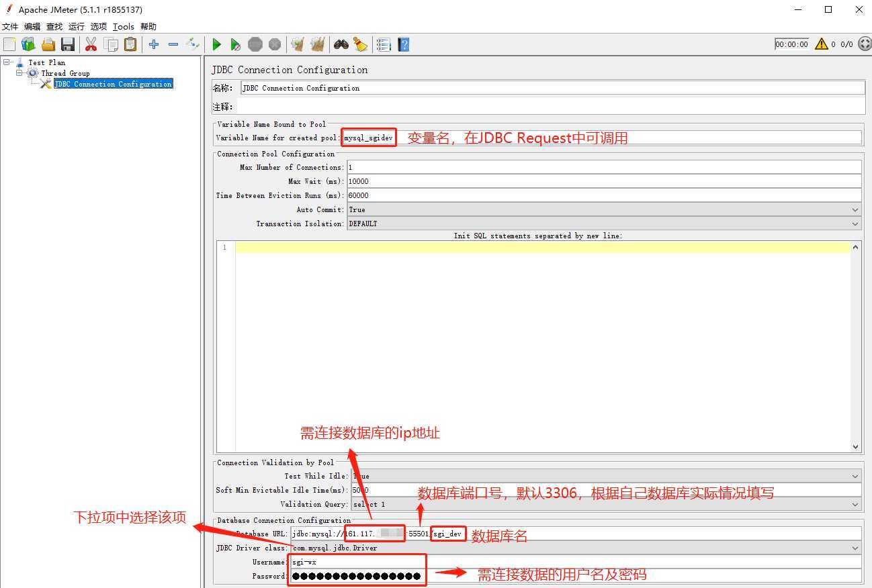Open search with the binoculars icon

(x=341, y=44)
